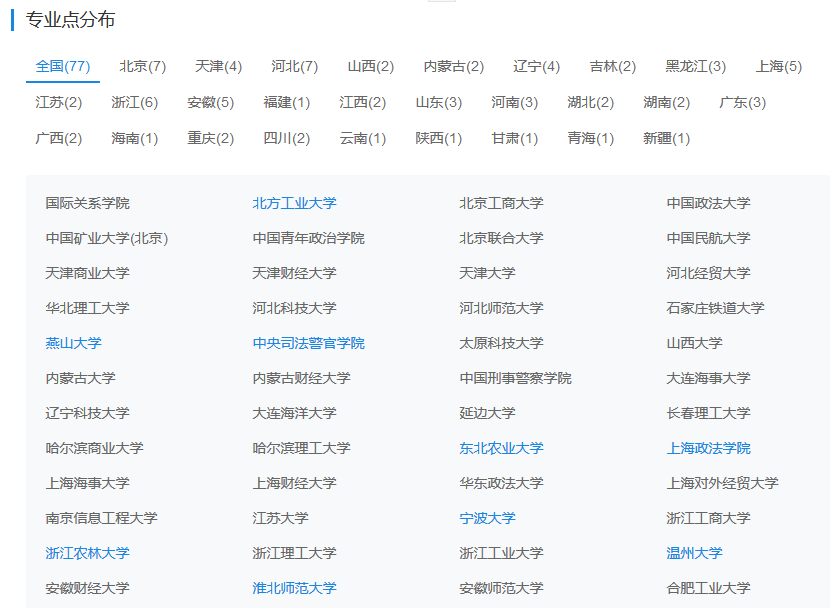Open the 北方工业大学 link

(294, 203)
